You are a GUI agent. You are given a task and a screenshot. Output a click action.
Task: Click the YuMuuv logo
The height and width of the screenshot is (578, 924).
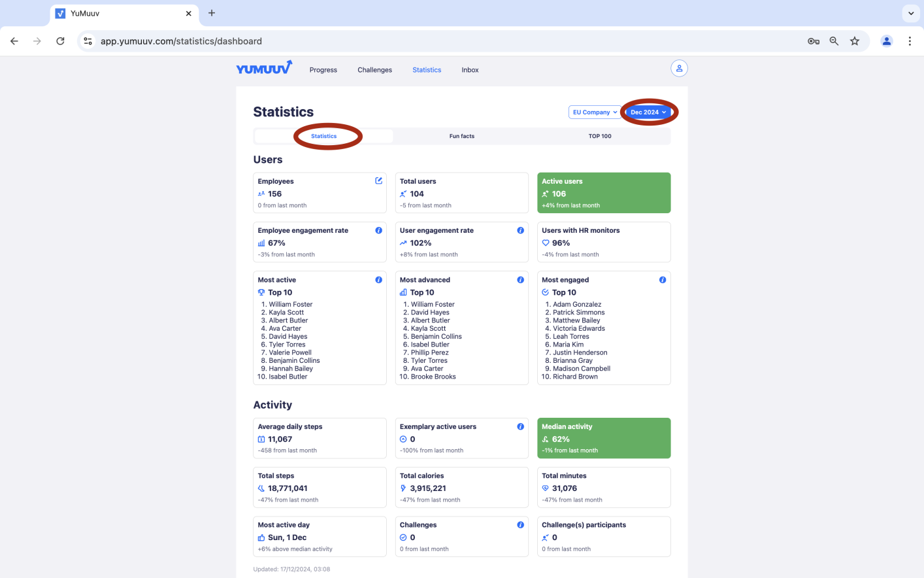click(x=263, y=67)
